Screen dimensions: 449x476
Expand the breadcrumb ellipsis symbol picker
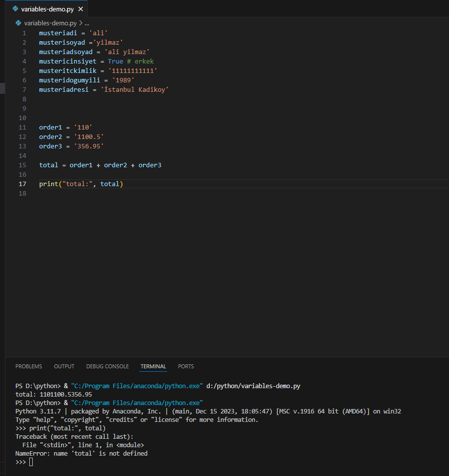(x=87, y=23)
